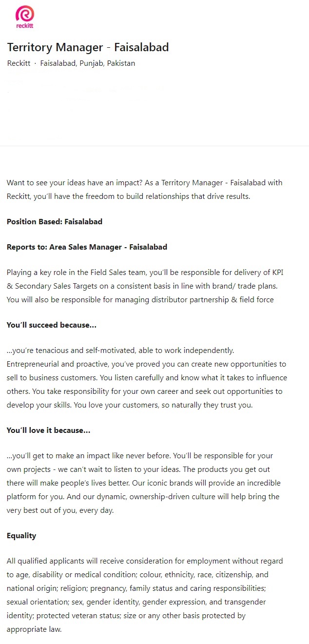The height and width of the screenshot is (644, 309).
Task: Open the Reckitt company name link
Action: pos(19,63)
